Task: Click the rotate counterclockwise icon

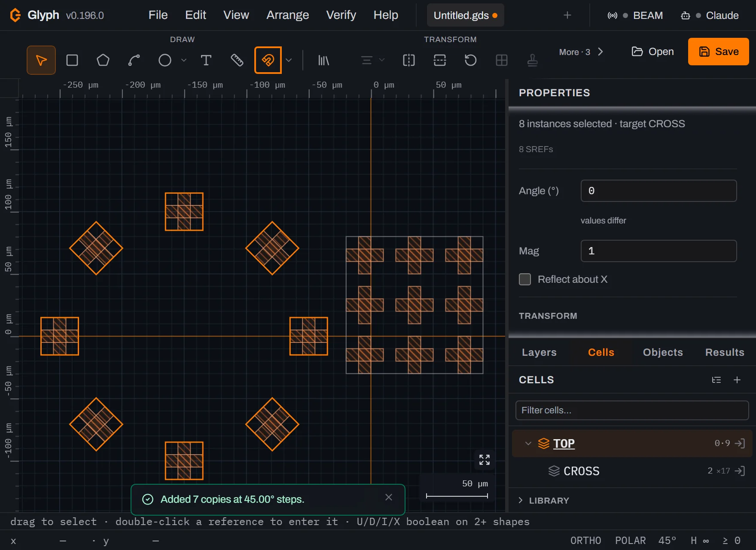Action: [x=471, y=60]
